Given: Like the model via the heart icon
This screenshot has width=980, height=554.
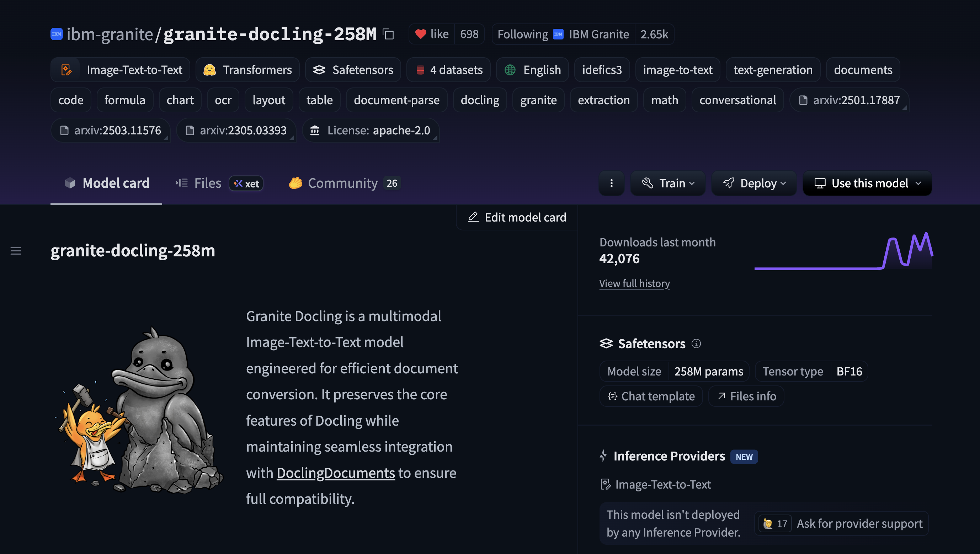Looking at the screenshot, I should (x=421, y=34).
